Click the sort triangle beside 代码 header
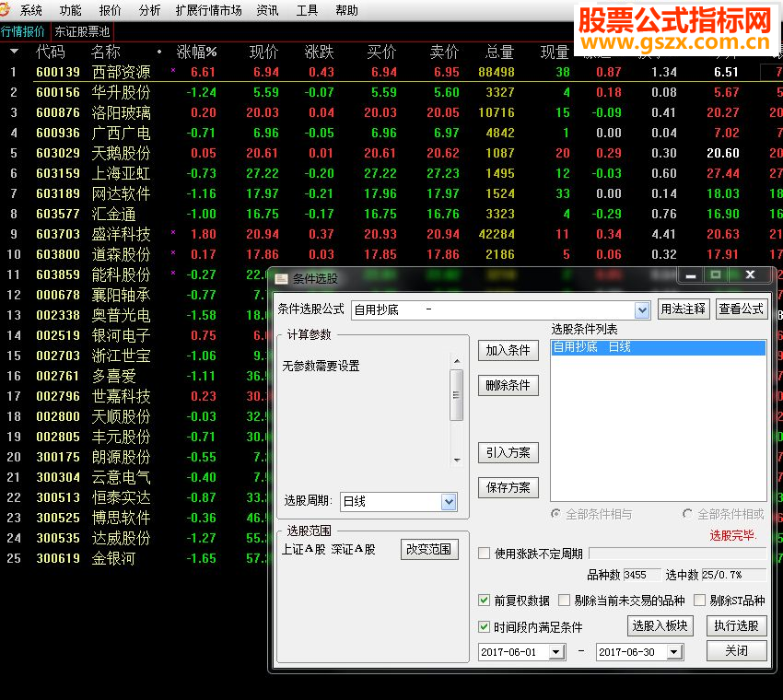The image size is (783, 700). coord(14,52)
